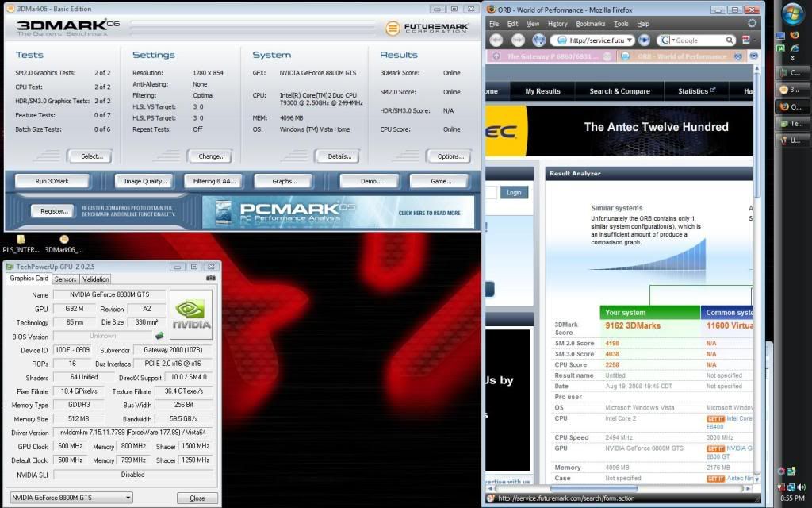Open Image Quality... in 3DMark06
812x508 pixels.
144,181
